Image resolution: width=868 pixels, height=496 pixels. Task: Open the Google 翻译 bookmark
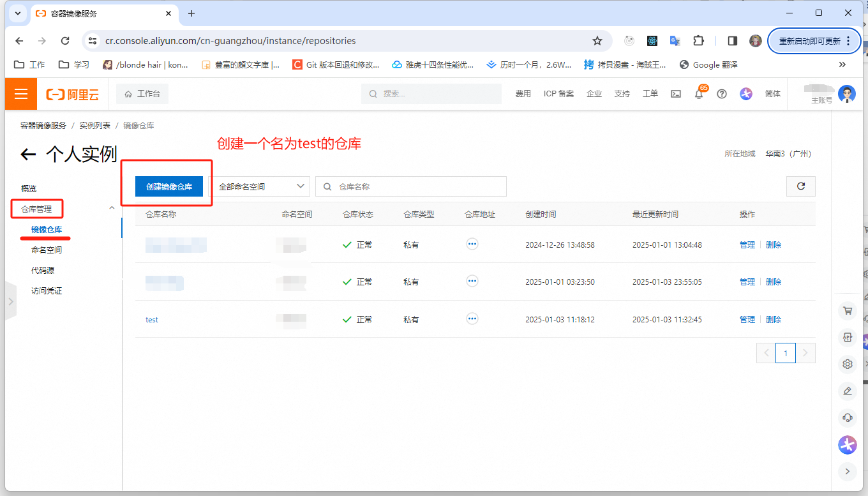708,64
